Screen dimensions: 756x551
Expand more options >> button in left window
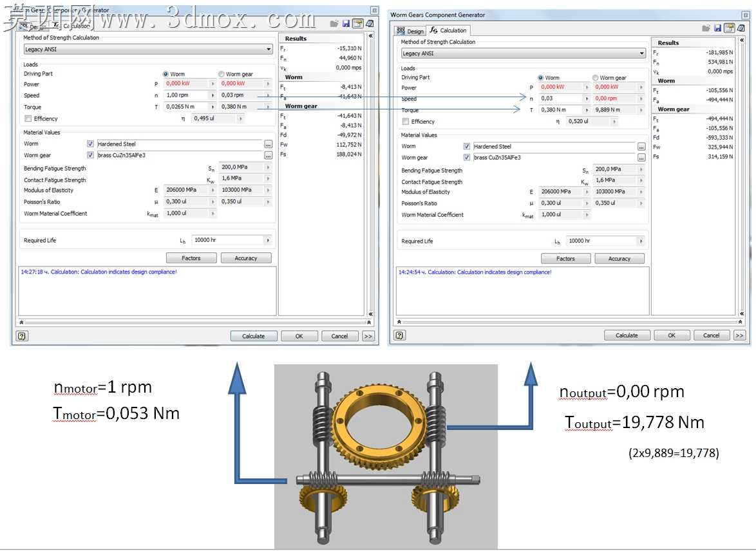368,336
